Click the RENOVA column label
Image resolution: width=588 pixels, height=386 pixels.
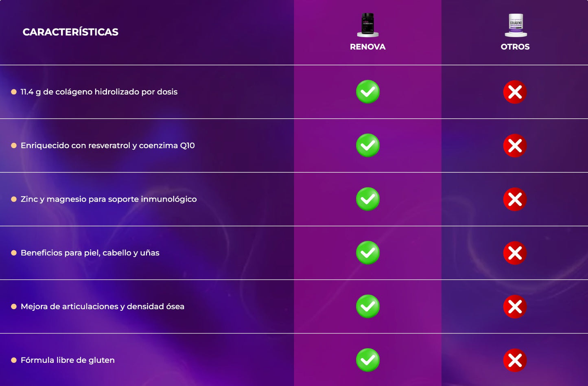coord(368,47)
